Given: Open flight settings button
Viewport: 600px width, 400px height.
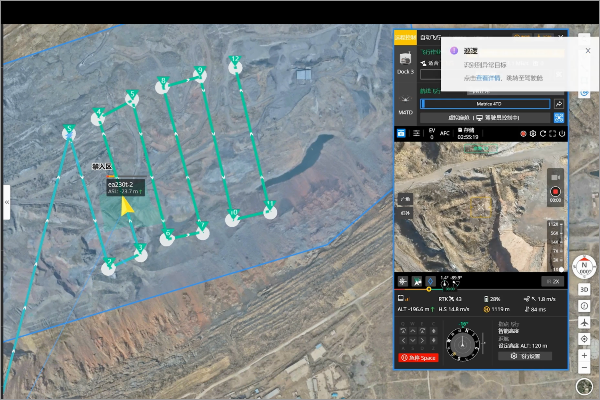Looking at the screenshot, I should (525, 356).
